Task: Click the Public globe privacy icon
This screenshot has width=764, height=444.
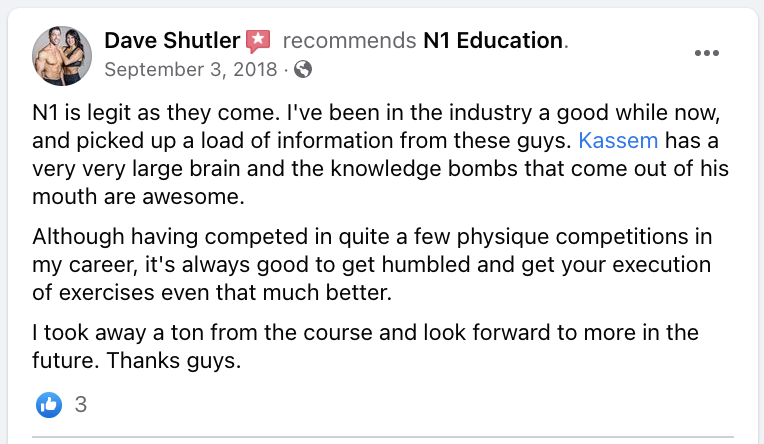Action: [x=303, y=69]
